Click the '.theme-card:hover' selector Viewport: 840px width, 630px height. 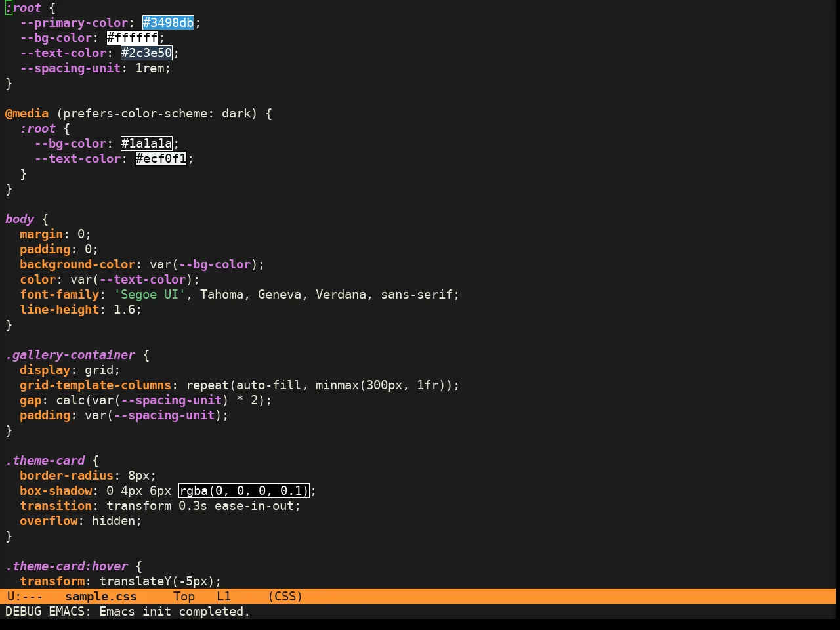(66, 566)
